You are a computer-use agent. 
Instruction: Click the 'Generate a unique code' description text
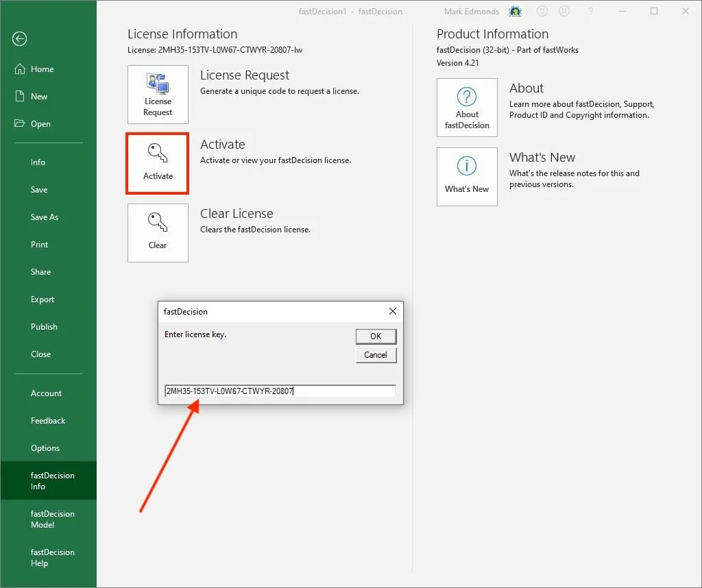point(280,91)
